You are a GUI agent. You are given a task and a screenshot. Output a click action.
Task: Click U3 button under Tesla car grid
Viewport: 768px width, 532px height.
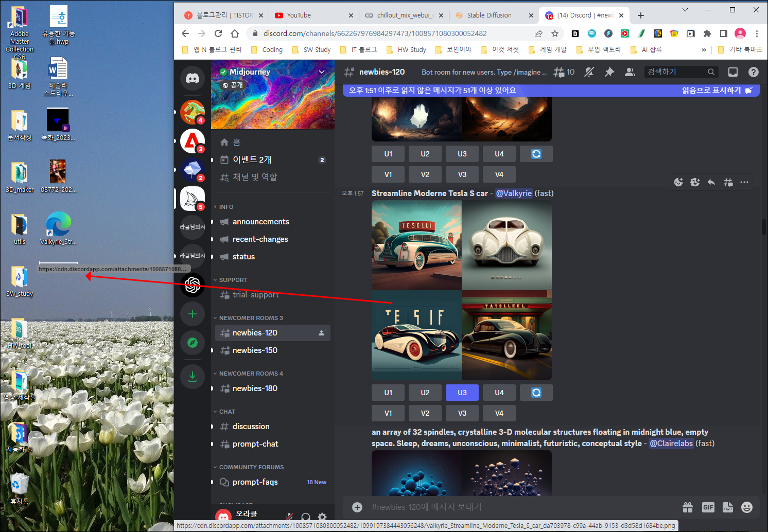(x=462, y=393)
